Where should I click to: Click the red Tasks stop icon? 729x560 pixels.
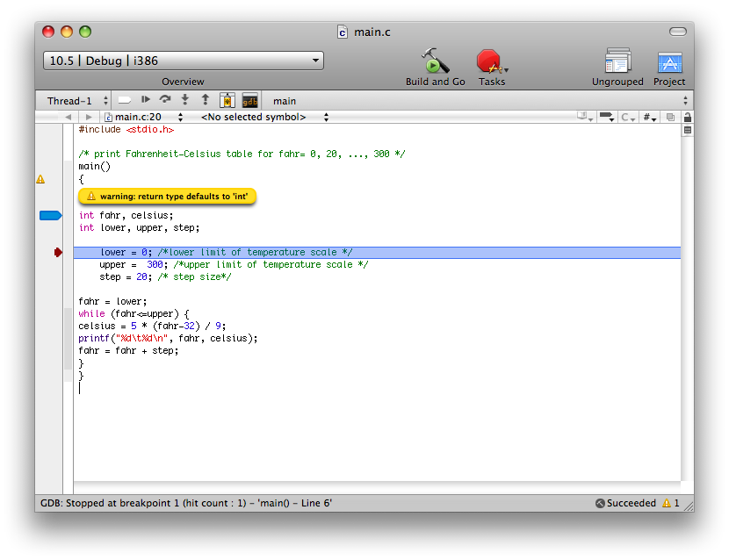pyautogui.click(x=488, y=61)
